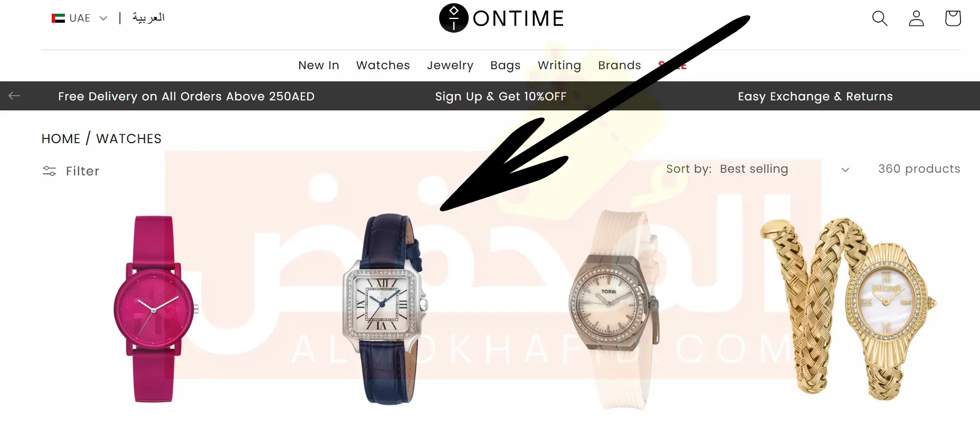Open the Watches menu

point(383,66)
